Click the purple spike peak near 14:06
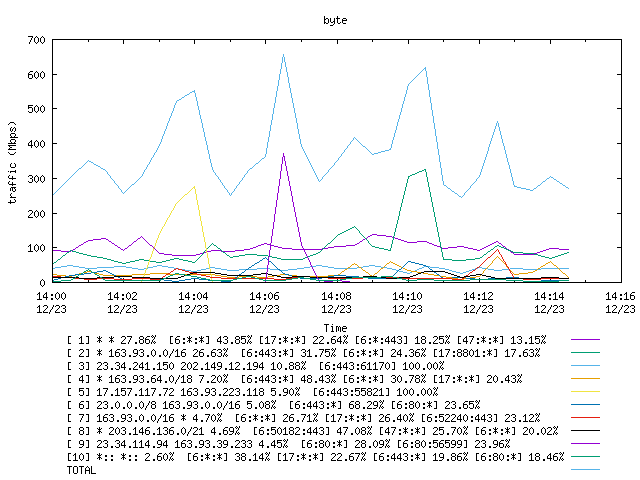The width and height of the screenshot is (640, 480). (283, 153)
